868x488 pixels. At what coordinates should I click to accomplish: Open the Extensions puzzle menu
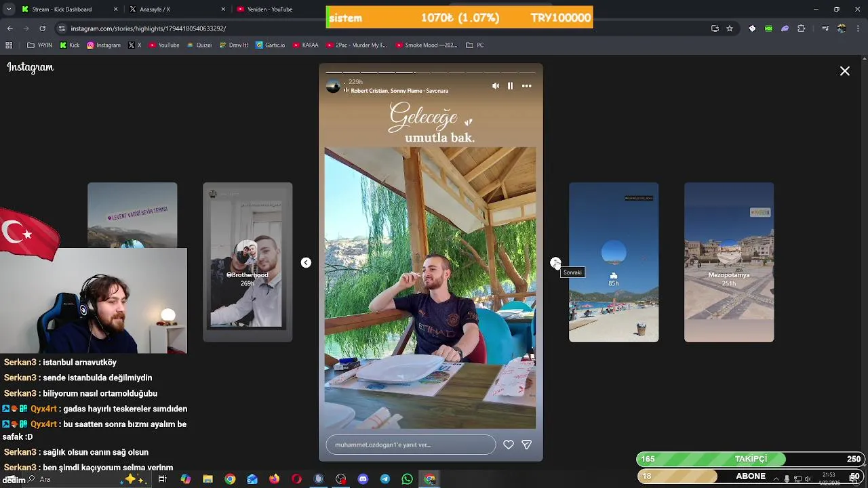(802, 28)
